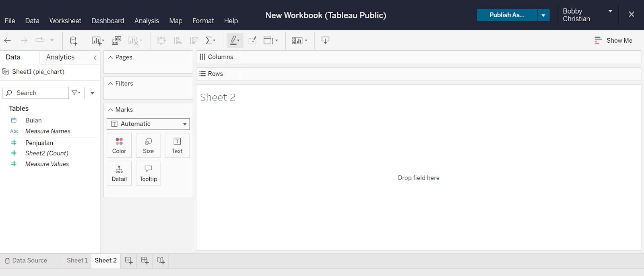The image size is (644, 276).
Task: Open the Data menu
Action: tap(32, 21)
